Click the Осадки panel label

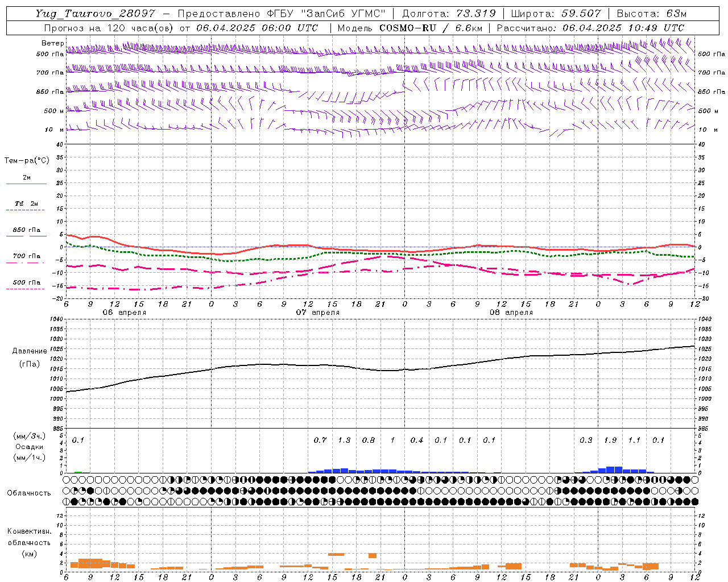30,447
